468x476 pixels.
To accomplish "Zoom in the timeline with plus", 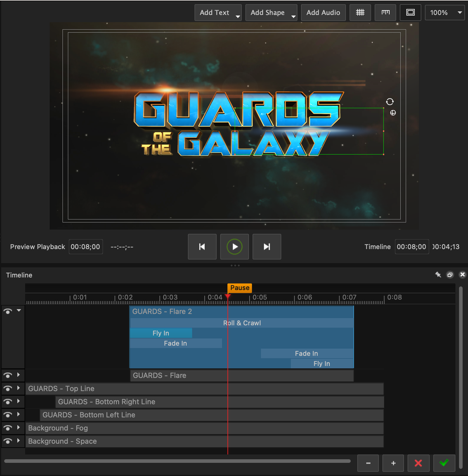I will point(393,463).
